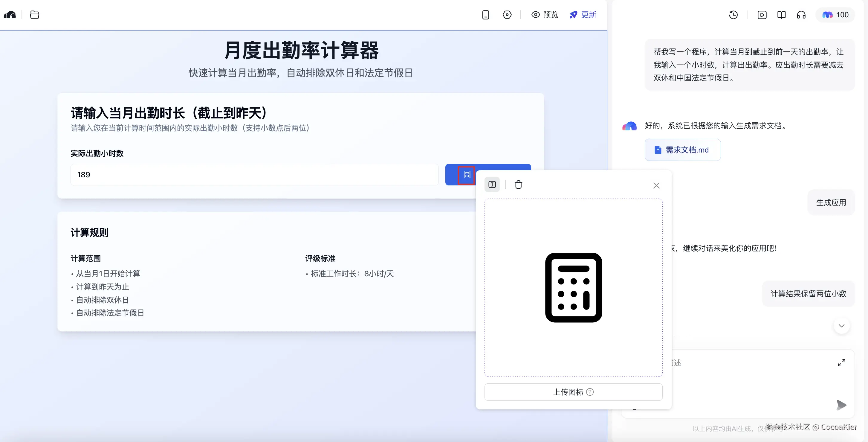Play the video tutorial icon at top right
Viewport: 868px width, 442px height.
click(762, 14)
